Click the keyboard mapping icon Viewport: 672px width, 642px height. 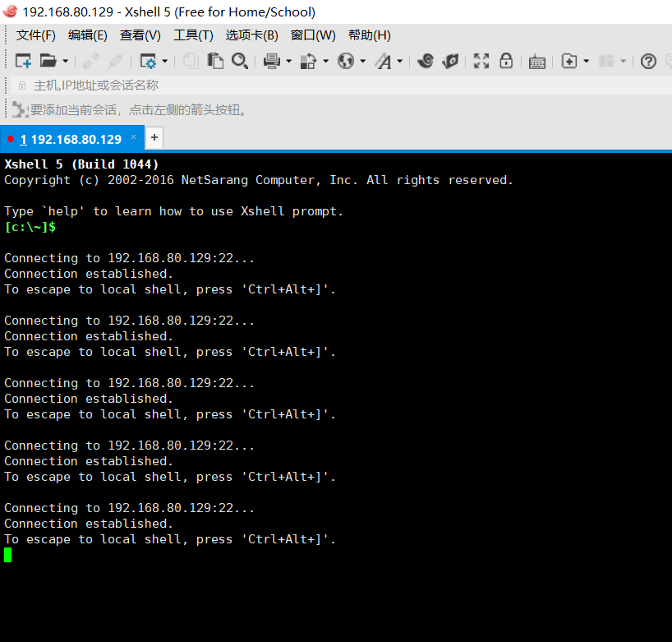(x=537, y=62)
